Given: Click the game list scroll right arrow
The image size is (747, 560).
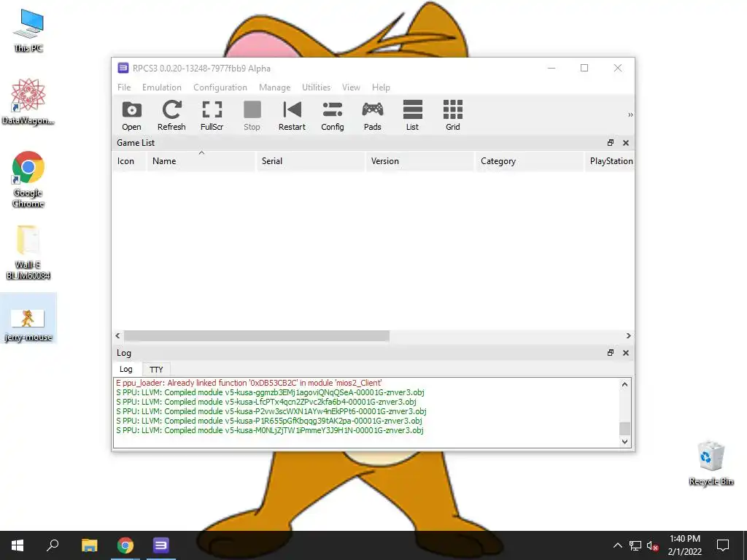Looking at the screenshot, I should 628,335.
